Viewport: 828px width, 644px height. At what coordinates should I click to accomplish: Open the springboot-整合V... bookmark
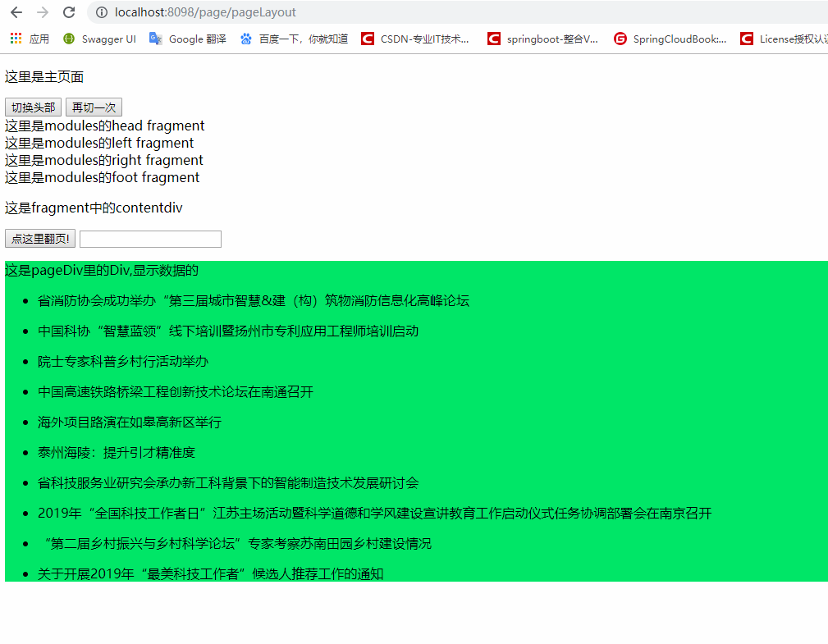click(543, 39)
